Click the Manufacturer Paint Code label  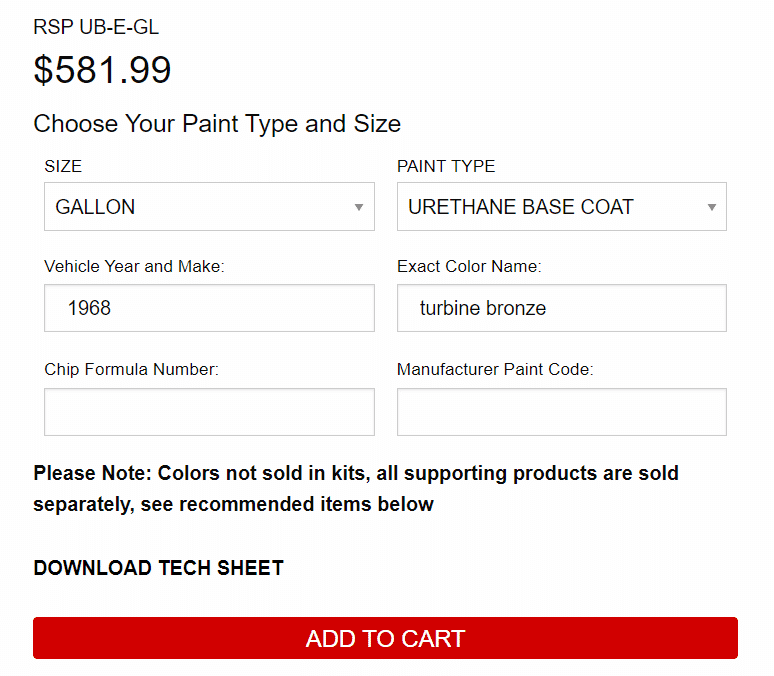point(495,369)
